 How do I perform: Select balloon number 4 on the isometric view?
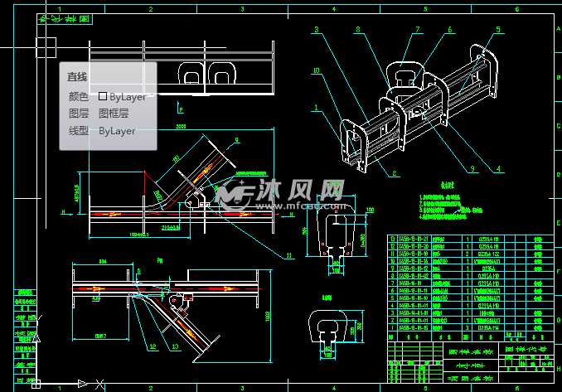click(x=498, y=168)
